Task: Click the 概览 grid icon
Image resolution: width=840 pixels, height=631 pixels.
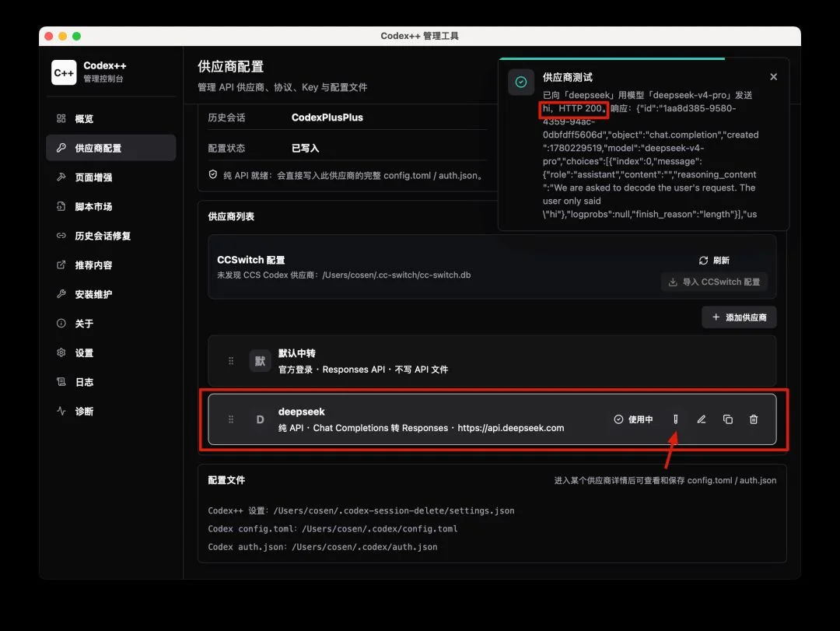Action: (61, 118)
